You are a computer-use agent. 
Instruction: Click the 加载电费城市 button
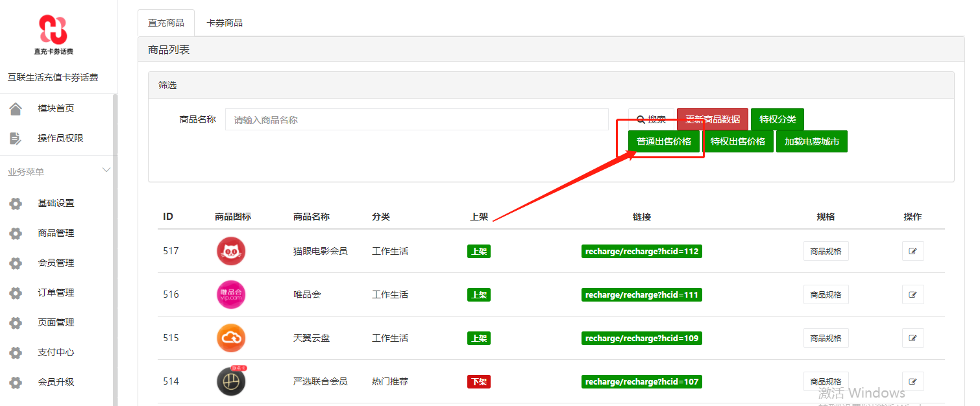click(x=812, y=141)
